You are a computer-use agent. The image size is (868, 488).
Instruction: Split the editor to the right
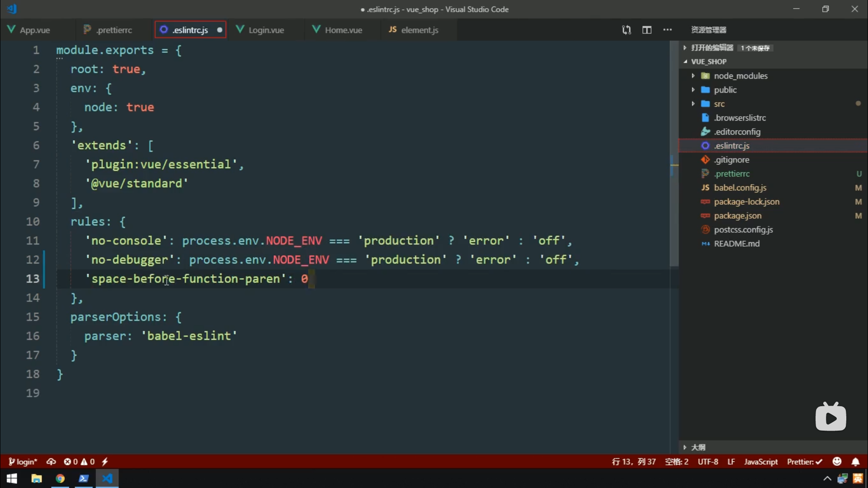[x=647, y=30]
